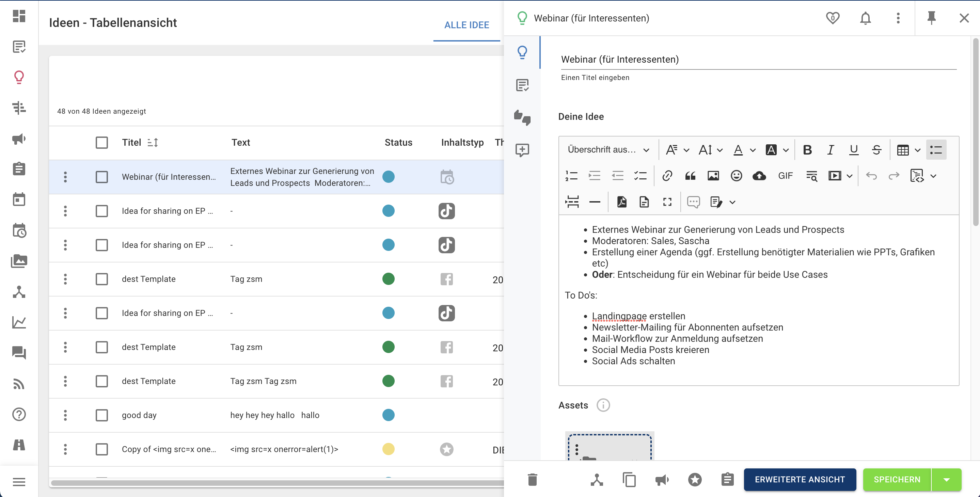Open the ratings thumbs up/down tab
The height and width of the screenshot is (497, 980).
(522, 117)
